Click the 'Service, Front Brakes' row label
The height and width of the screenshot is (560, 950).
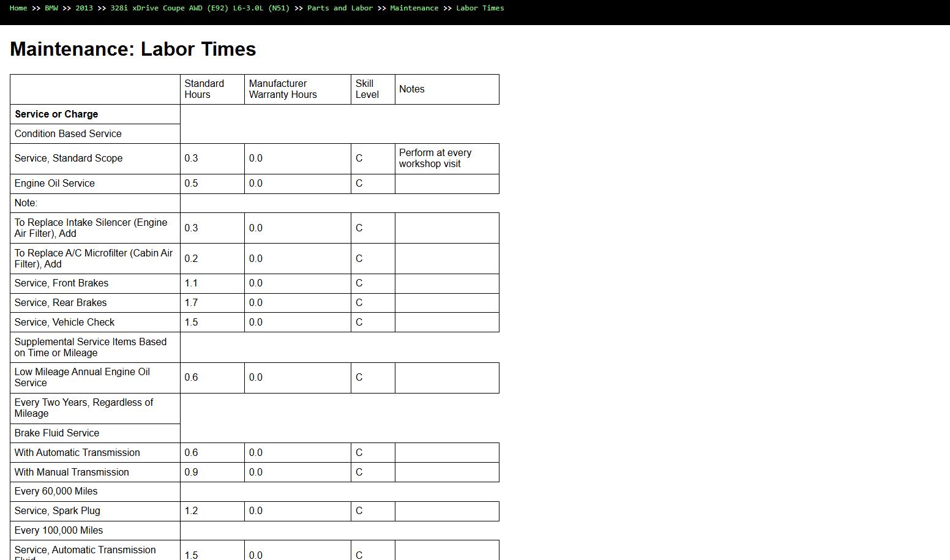click(61, 283)
